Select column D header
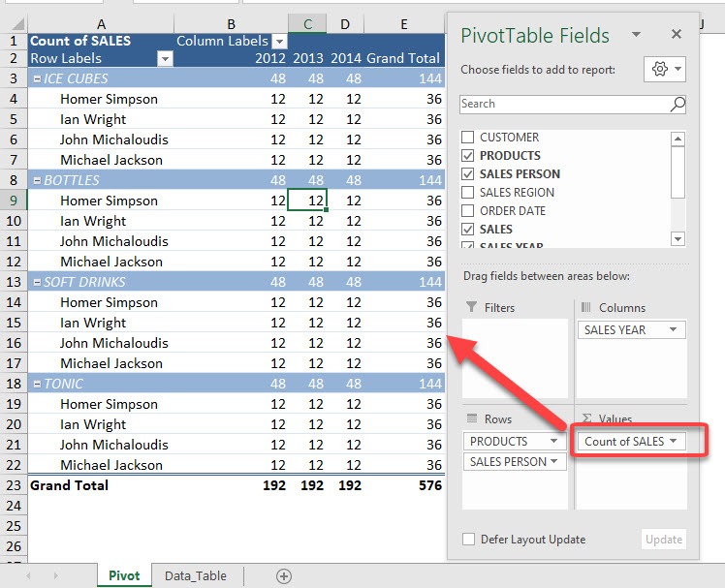725x588 pixels. click(x=345, y=24)
